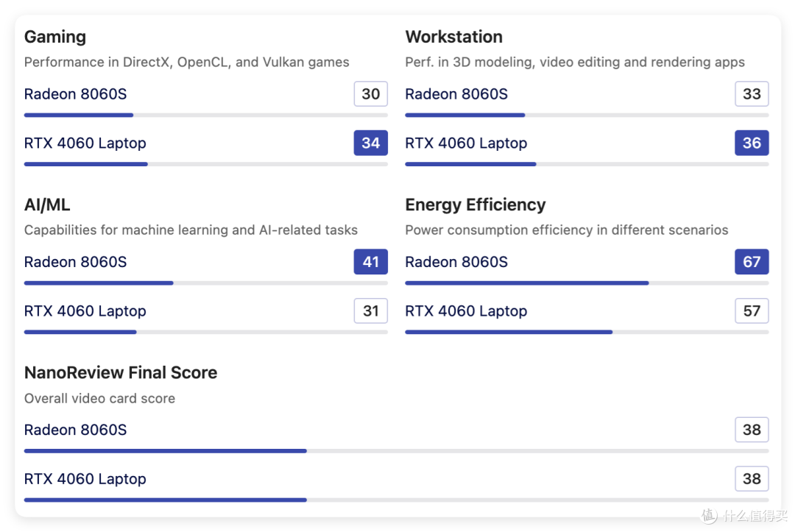Click the Radeon 8060S Final Score progress bar
Viewport: 795px width, 532px height.
coord(397,451)
